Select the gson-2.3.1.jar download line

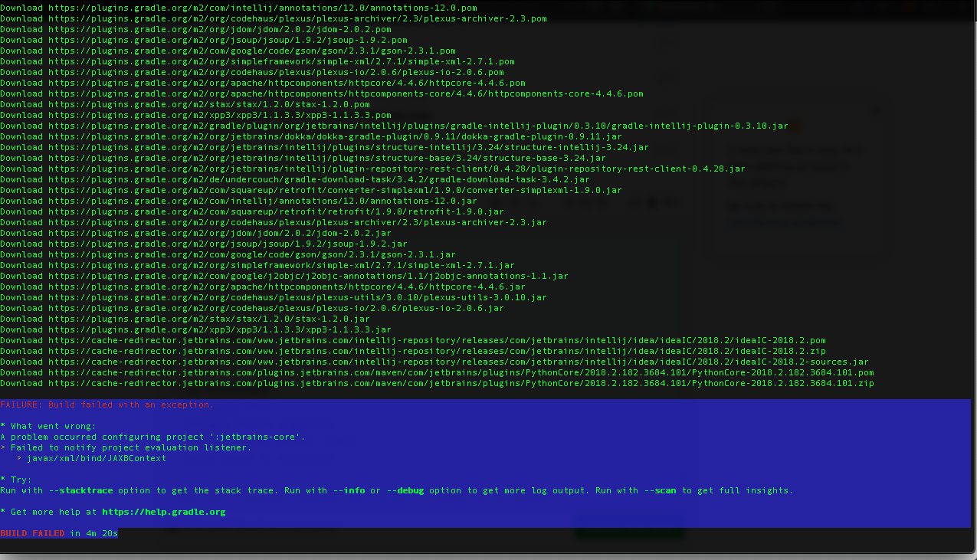228,254
